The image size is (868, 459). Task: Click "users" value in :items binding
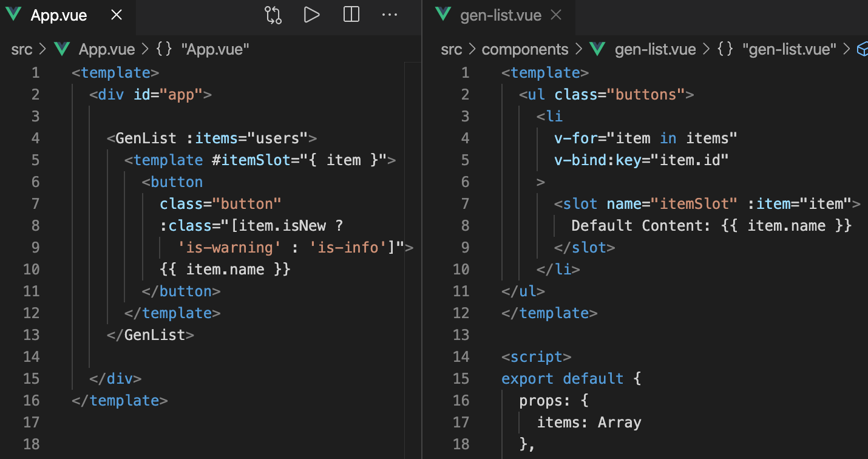click(278, 138)
